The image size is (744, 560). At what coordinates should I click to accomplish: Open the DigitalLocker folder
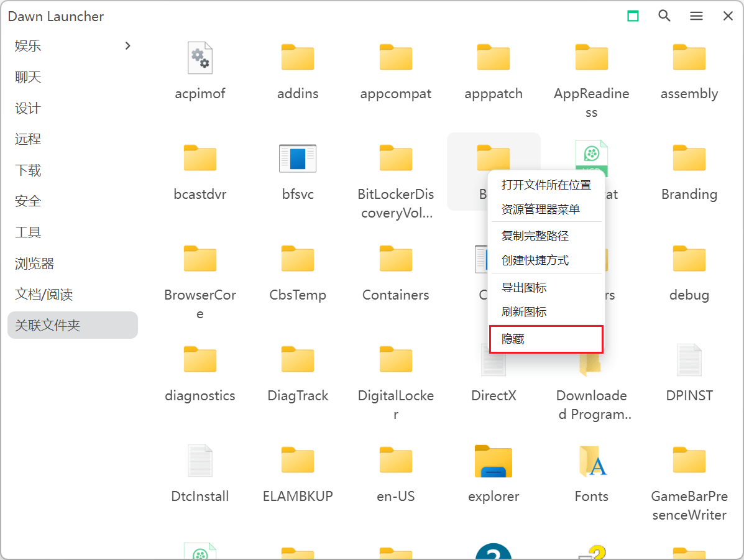[396, 359]
